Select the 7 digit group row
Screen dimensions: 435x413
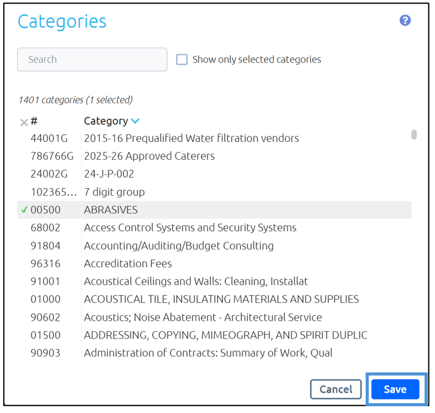click(x=214, y=192)
